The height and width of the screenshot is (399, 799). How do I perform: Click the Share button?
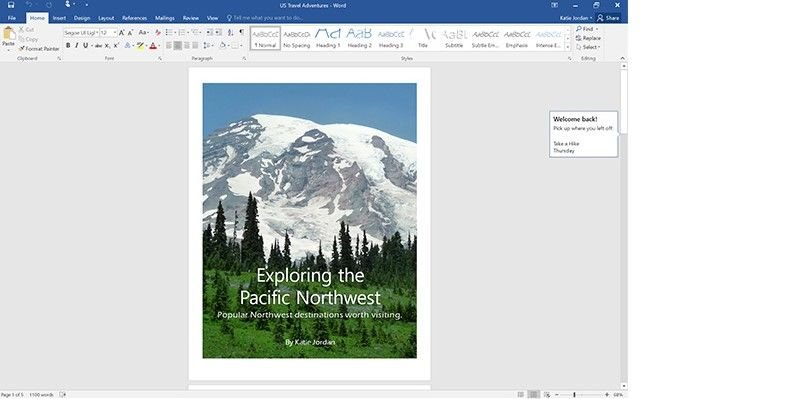[x=608, y=18]
